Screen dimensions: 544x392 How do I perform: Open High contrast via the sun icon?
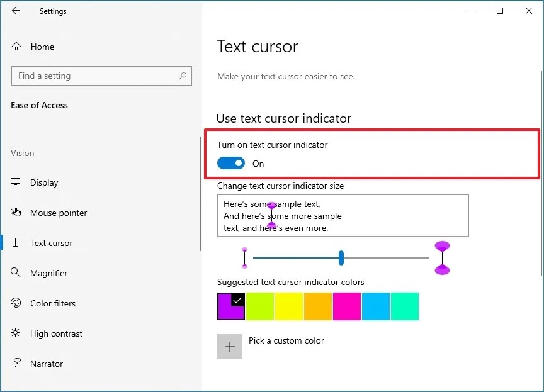coord(15,333)
